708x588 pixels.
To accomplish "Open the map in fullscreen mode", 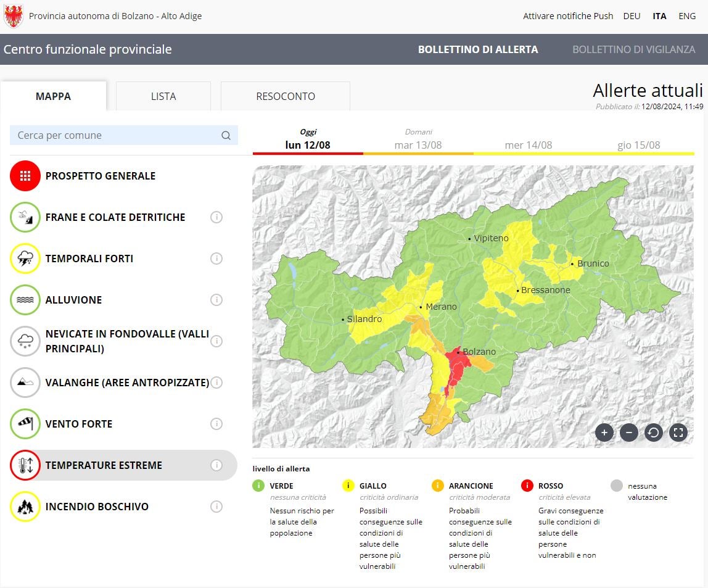I will 678,433.
